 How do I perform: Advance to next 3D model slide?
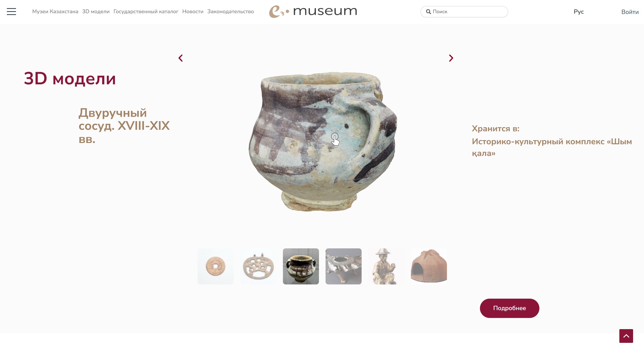pyautogui.click(x=451, y=58)
